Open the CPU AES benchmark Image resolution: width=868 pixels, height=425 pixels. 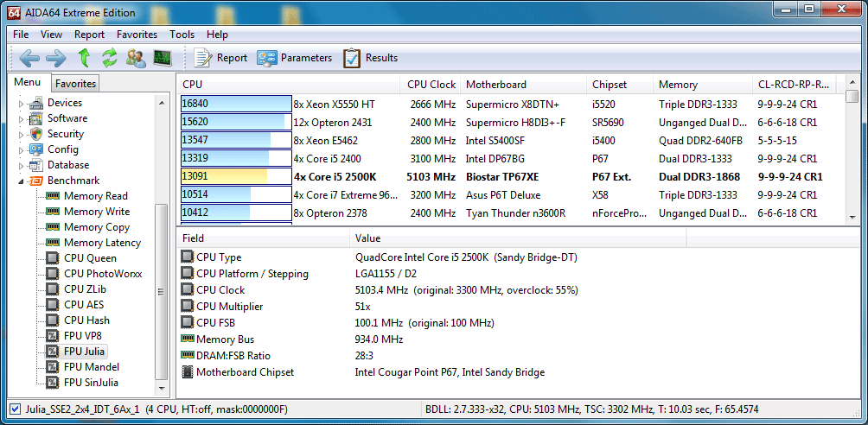84,304
